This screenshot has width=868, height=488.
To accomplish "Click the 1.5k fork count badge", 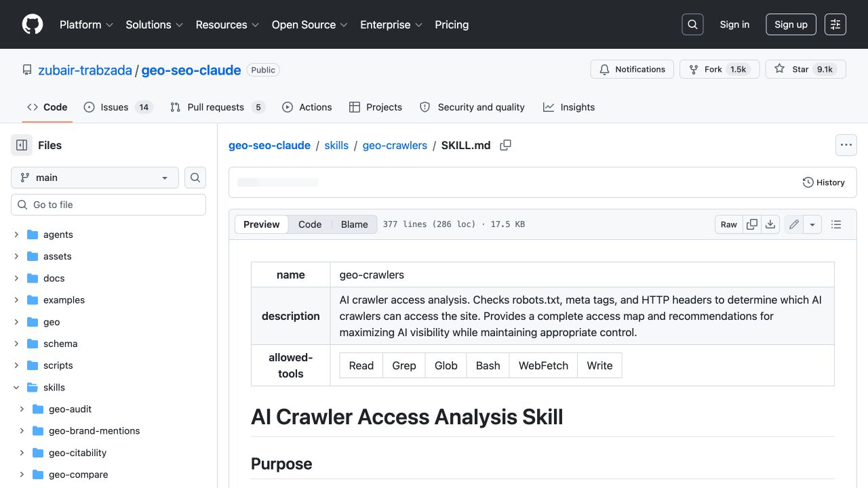I will [738, 69].
